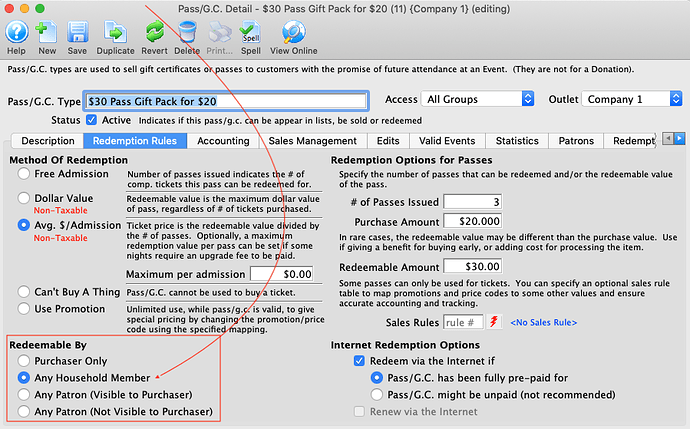The image size is (690, 429).
Task: Open the Valid Events tab
Action: [x=447, y=141]
